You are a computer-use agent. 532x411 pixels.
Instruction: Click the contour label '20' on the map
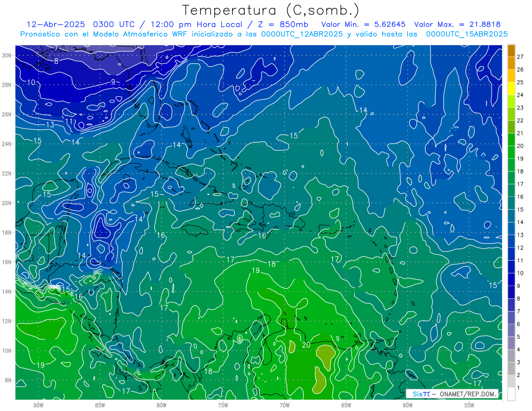click(306, 345)
